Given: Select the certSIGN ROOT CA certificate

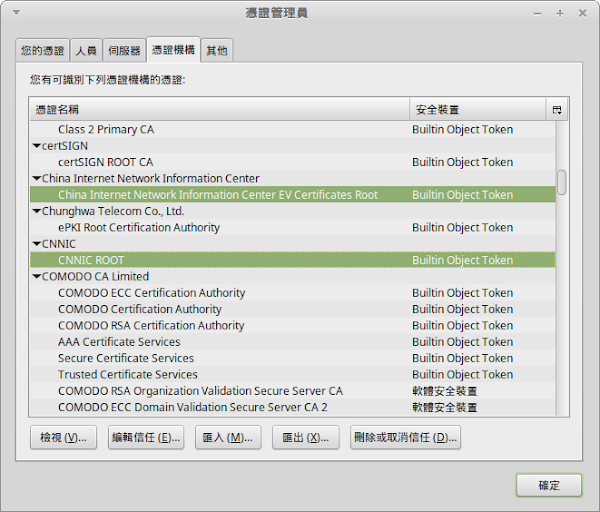Looking at the screenshot, I should coord(293,162).
